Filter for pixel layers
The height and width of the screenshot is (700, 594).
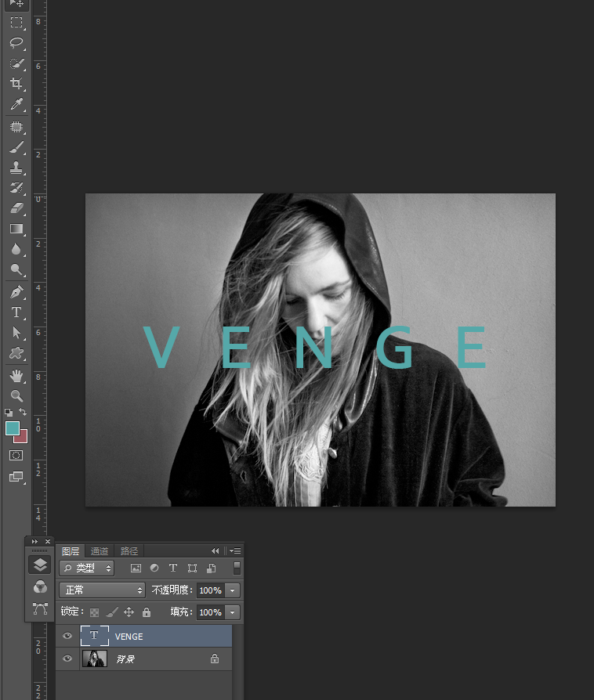(136, 568)
